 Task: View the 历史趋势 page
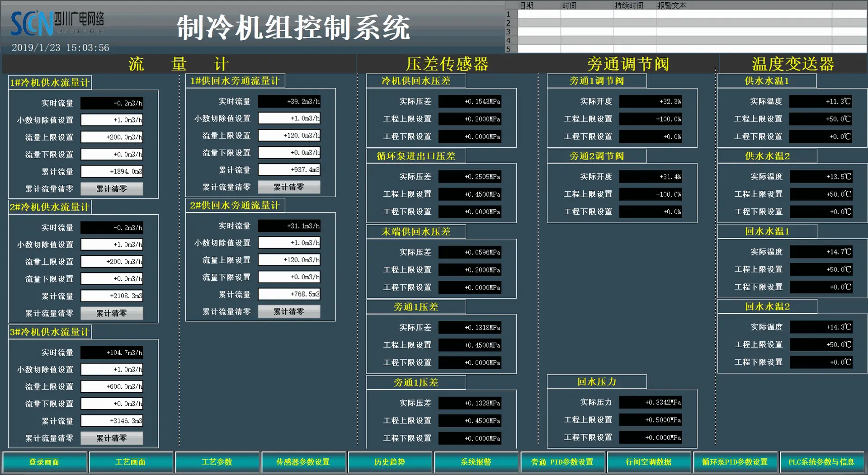[x=390, y=462]
